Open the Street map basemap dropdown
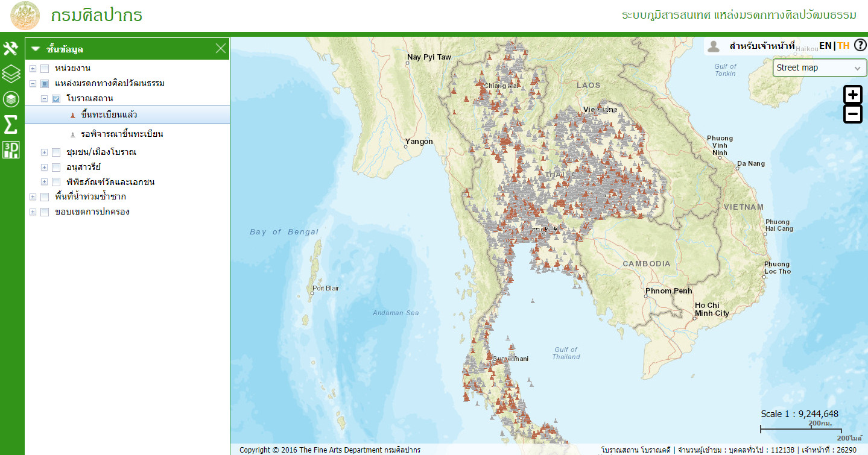Viewport: 868px width, 455px height. tap(819, 68)
